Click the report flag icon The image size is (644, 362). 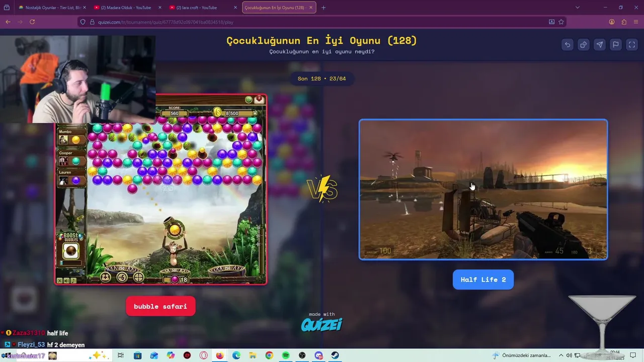pyautogui.click(x=616, y=44)
